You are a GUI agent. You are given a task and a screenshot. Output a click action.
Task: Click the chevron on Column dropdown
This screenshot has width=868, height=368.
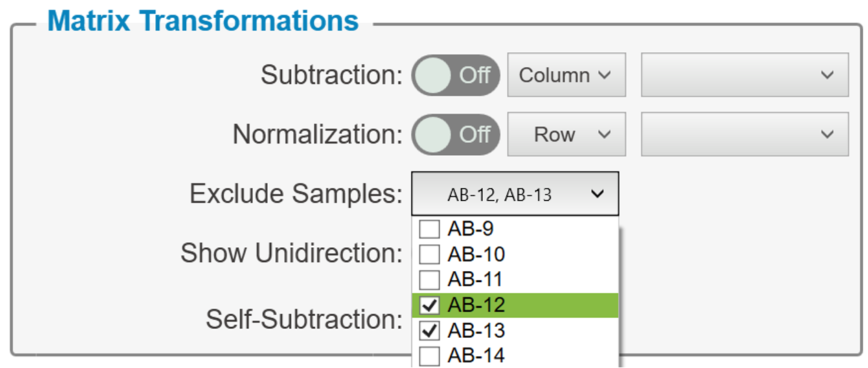[604, 76]
